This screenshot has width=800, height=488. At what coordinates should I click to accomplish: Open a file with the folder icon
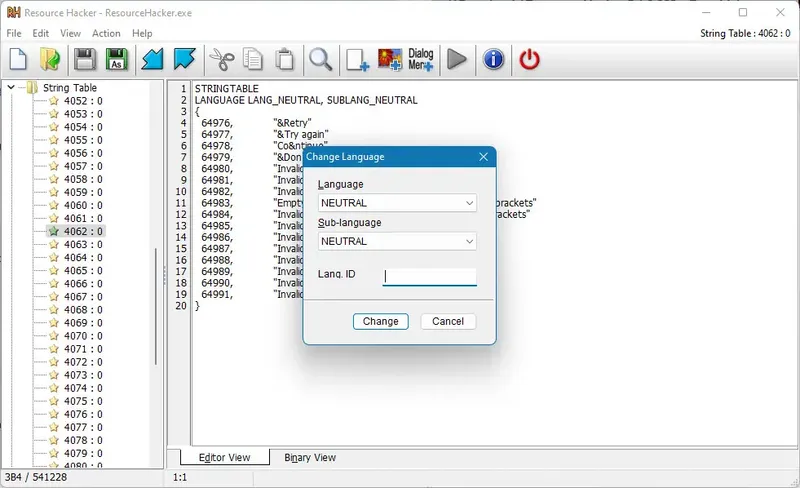click(50, 59)
